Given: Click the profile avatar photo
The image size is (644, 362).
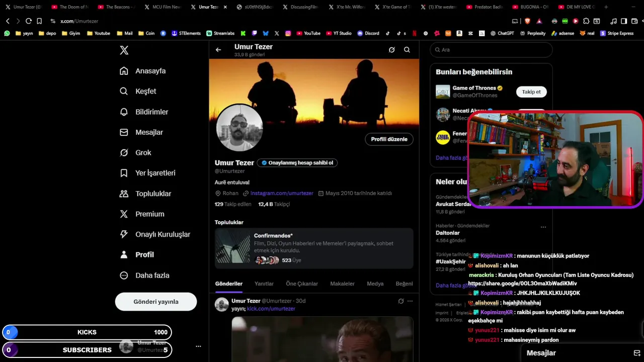Looking at the screenshot, I should [239, 128].
